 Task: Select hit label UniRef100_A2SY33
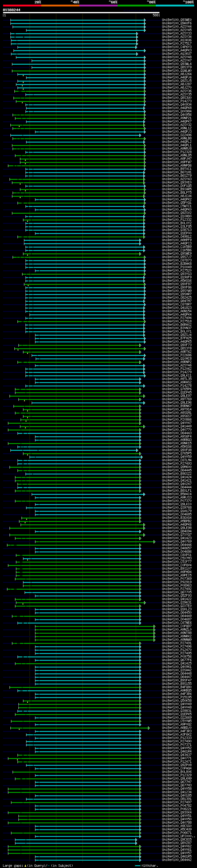[x=177, y=33]
